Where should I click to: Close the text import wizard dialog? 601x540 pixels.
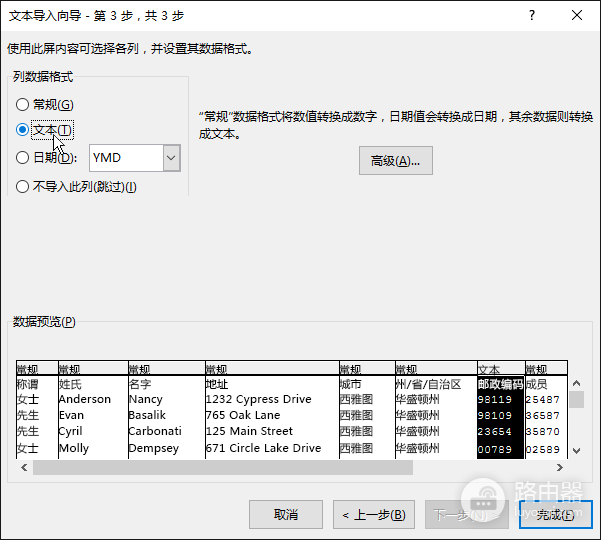(577, 15)
